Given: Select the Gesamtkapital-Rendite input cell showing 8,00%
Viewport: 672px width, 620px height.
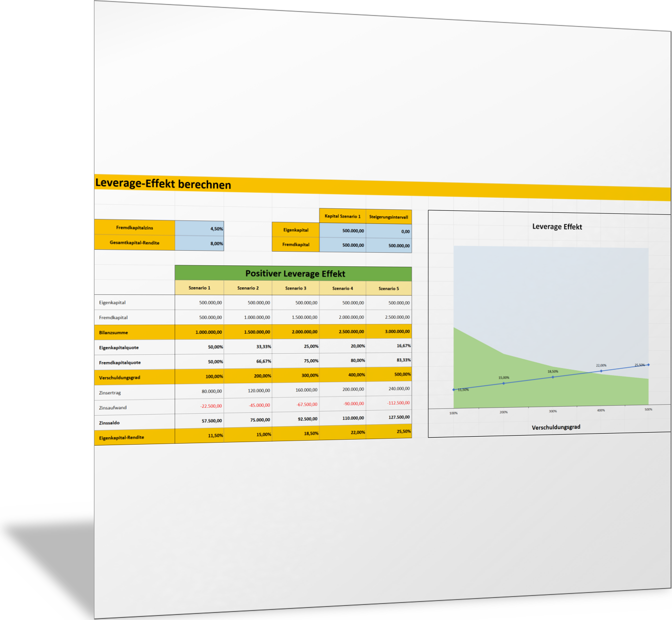Looking at the screenshot, I should (199, 243).
